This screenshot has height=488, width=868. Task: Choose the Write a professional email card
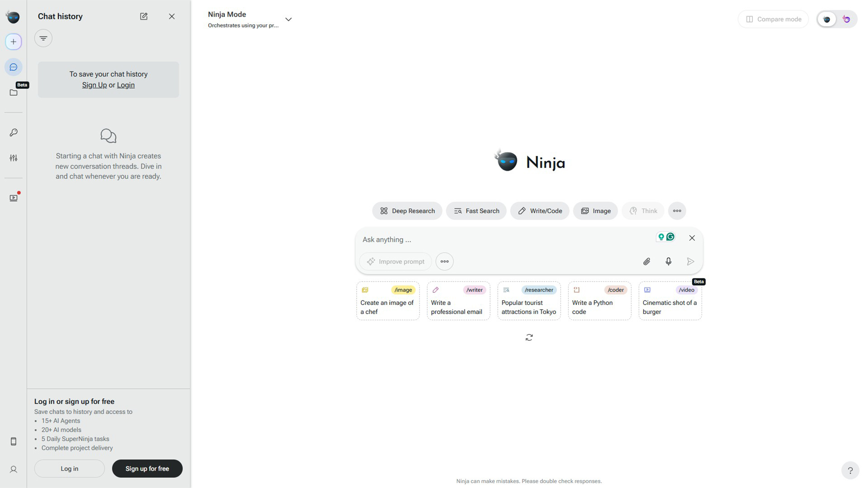pyautogui.click(x=458, y=301)
